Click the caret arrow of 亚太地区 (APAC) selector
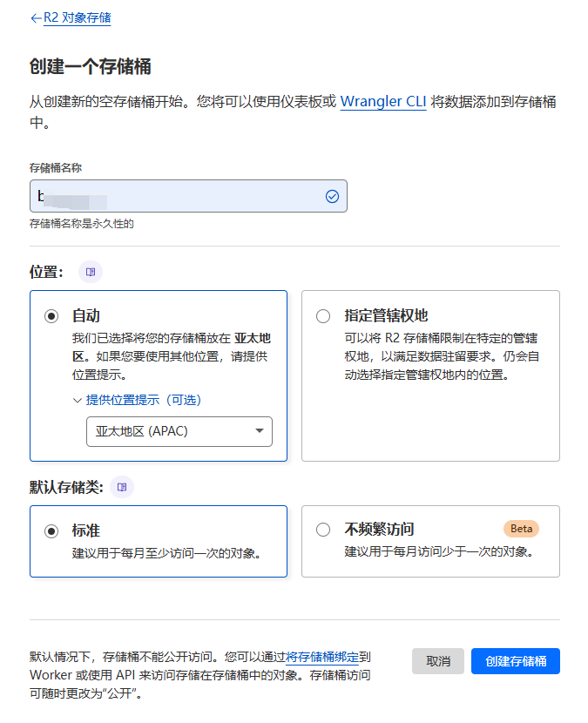This screenshot has height=723, width=588. 259,431
